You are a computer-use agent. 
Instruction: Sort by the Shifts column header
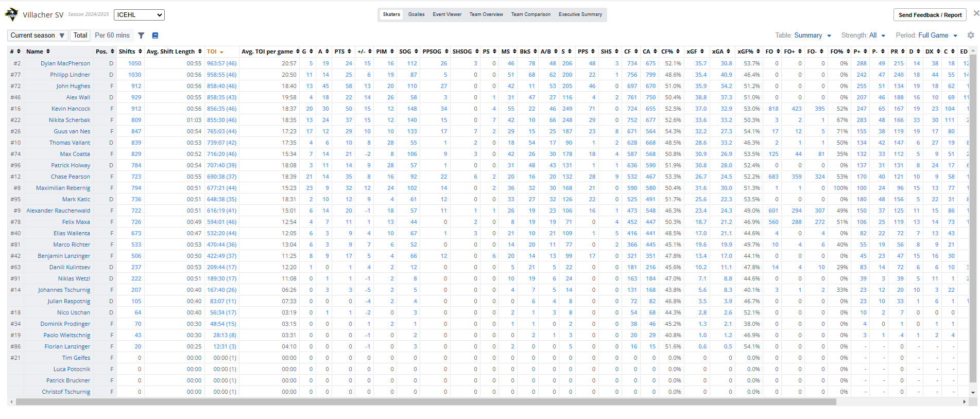[127, 51]
